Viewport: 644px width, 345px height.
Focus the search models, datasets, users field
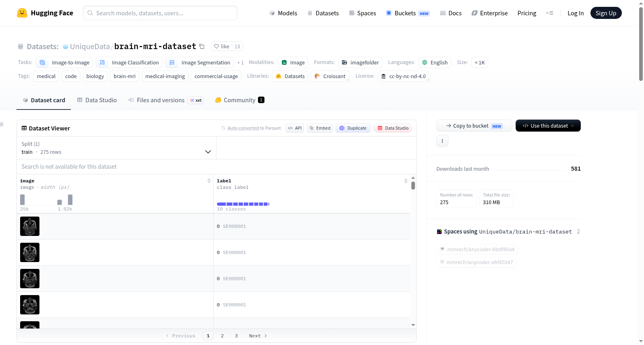click(x=160, y=13)
